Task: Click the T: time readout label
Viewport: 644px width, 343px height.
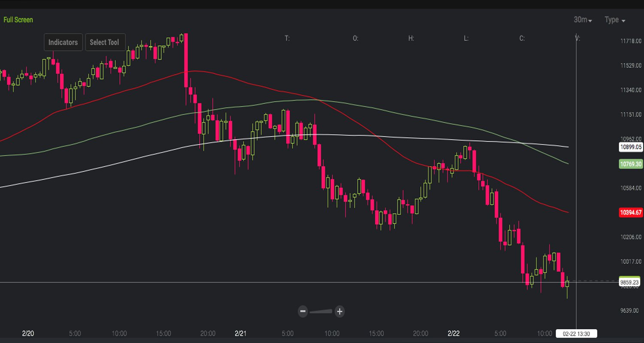Action: [287, 38]
